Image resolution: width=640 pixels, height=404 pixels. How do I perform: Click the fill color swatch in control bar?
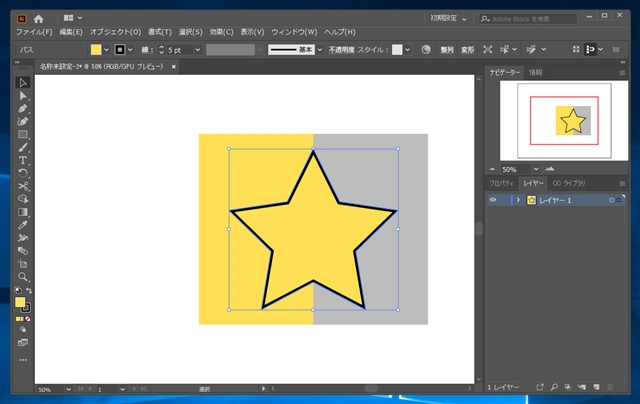click(x=96, y=50)
